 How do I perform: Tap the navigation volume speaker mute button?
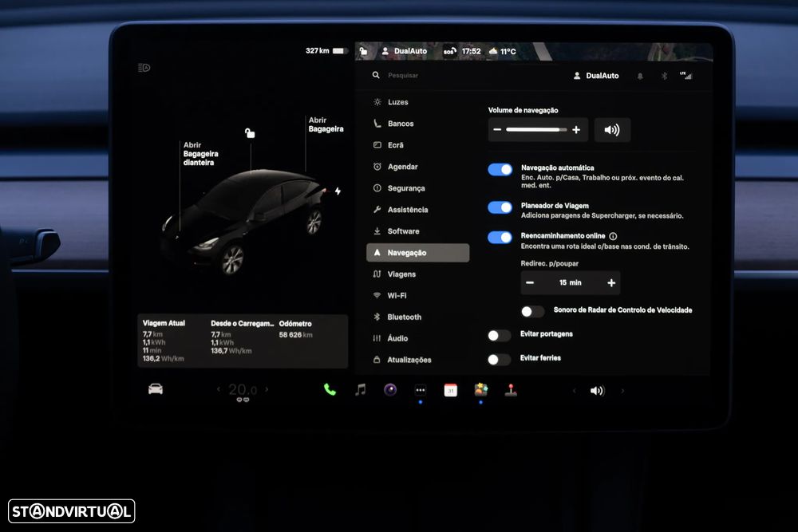pyautogui.click(x=612, y=130)
